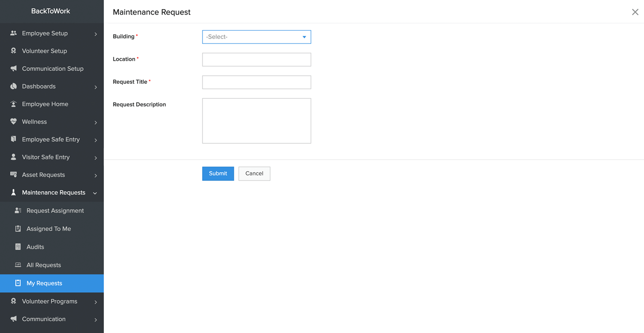This screenshot has width=644, height=333.
Task: Click the Asset Requests icon in sidebar
Action: [x=13, y=175]
